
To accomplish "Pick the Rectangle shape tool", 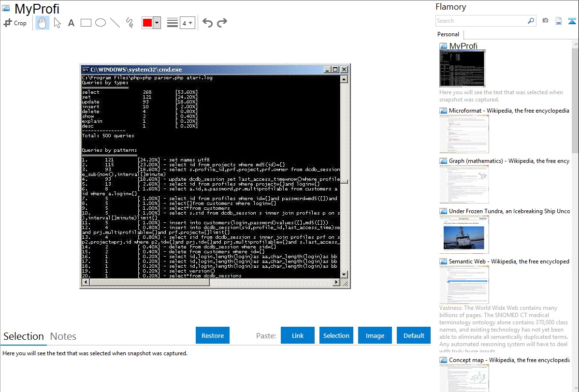I will coord(86,23).
